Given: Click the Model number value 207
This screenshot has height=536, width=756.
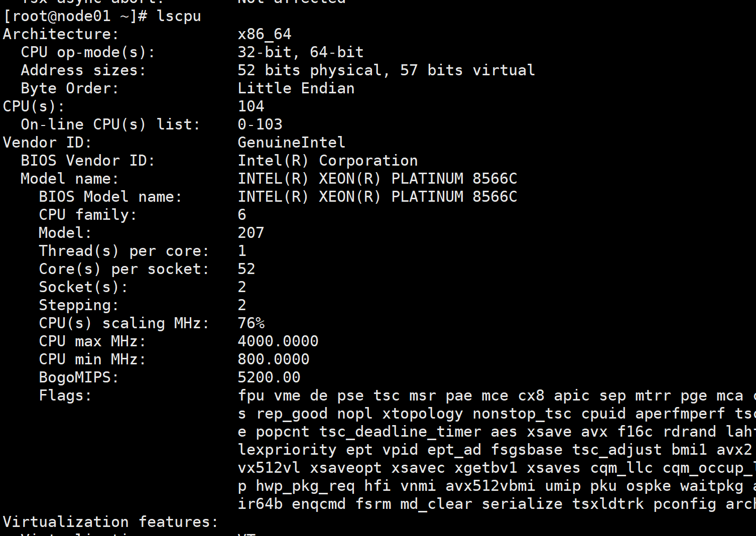Looking at the screenshot, I should click(x=250, y=233).
